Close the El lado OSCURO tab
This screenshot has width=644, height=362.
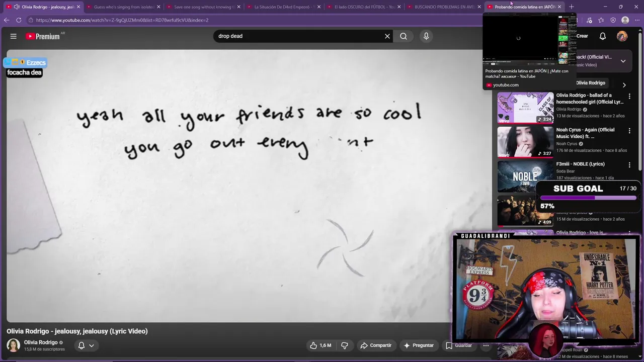(x=399, y=7)
